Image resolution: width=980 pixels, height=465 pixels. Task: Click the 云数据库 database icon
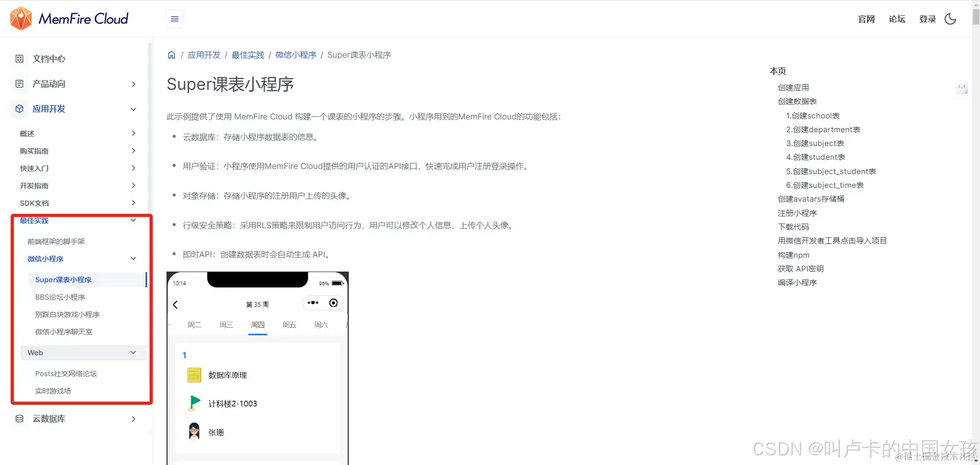[19, 419]
